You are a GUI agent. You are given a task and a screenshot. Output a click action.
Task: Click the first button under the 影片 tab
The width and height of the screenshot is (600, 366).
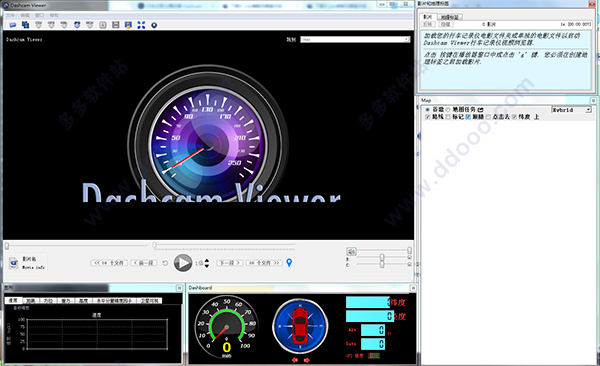(428, 24)
